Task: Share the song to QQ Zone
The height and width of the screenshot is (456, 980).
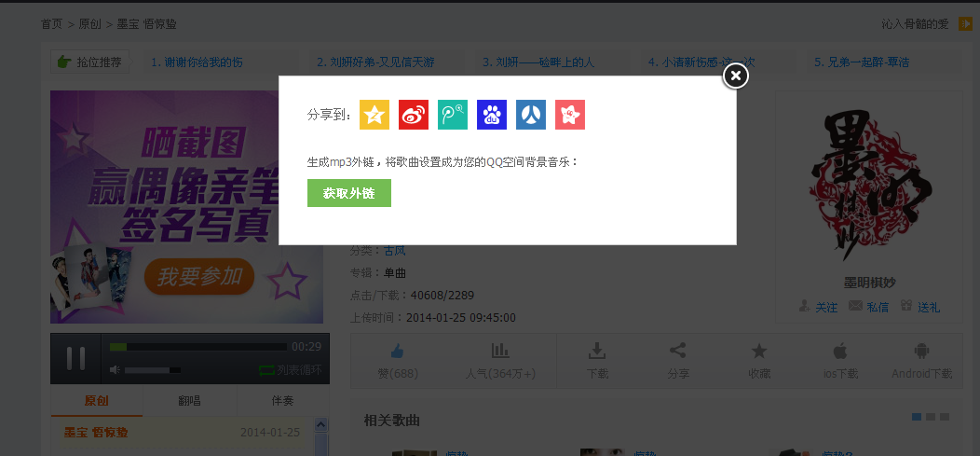Action: click(374, 115)
